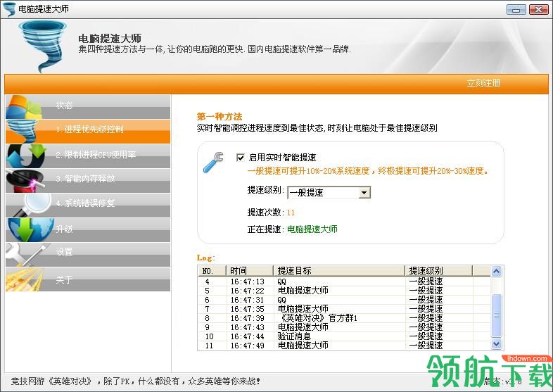Click the log scrollbar down arrow
This screenshot has width=553, height=392.
click(x=496, y=343)
